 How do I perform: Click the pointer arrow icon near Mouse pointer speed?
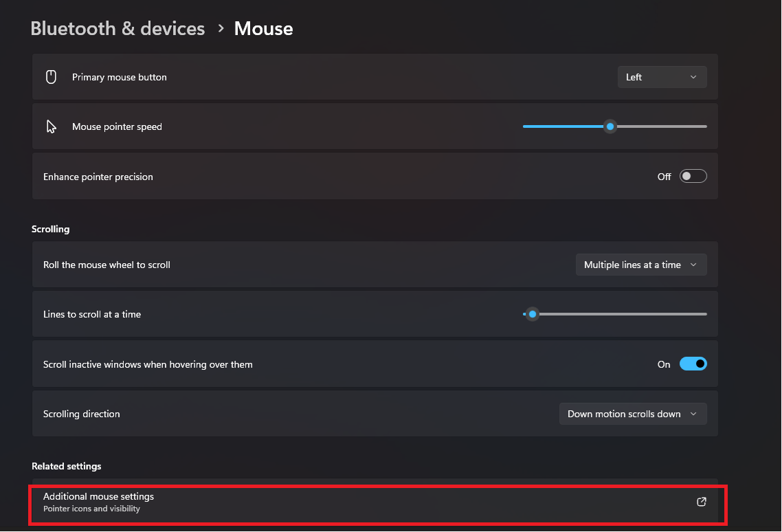pos(51,126)
